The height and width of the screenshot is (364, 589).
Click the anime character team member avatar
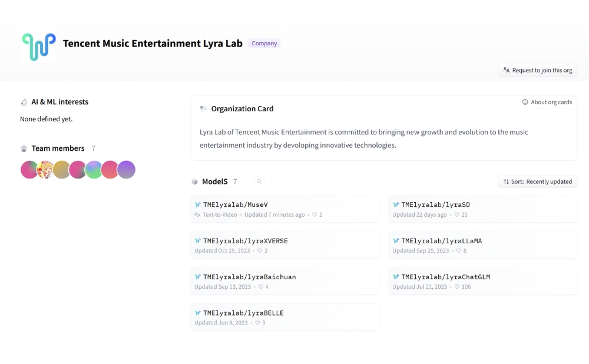coord(45,170)
